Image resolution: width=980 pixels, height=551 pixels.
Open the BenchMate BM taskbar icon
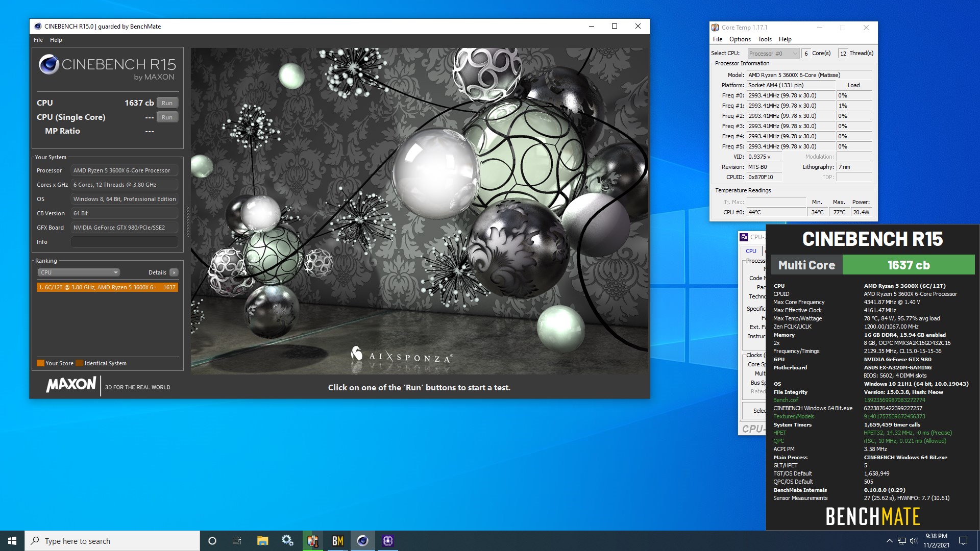pos(337,541)
